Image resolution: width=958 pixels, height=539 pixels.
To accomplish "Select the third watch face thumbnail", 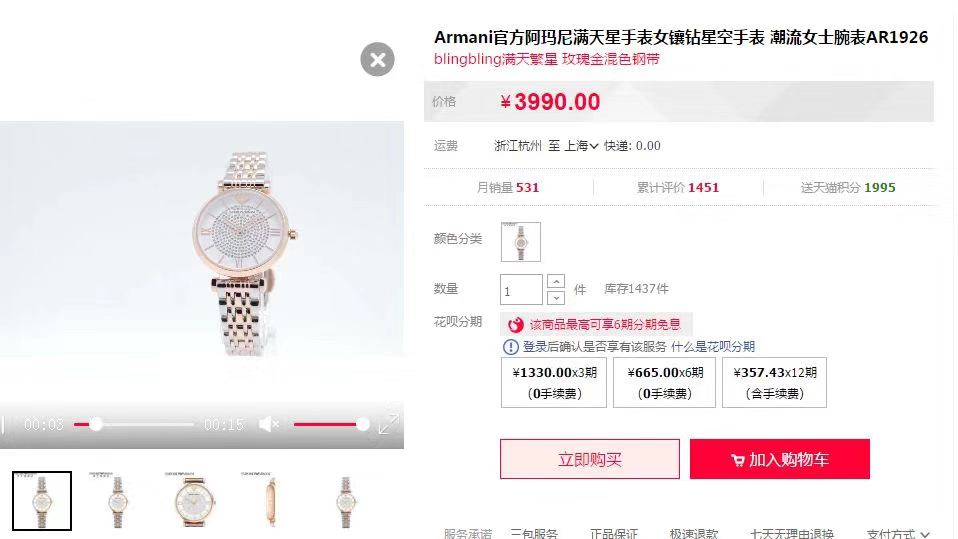I will coord(194,500).
